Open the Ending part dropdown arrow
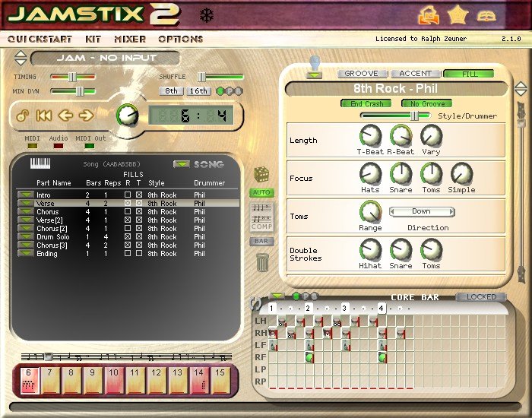Screen dimensions: 532x418 25,253
